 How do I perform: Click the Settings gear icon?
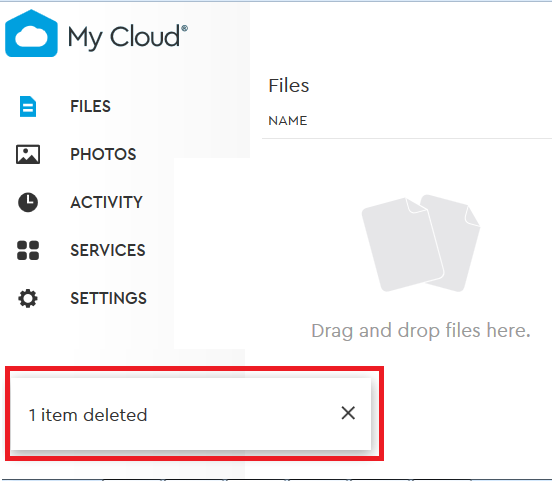coord(28,298)
